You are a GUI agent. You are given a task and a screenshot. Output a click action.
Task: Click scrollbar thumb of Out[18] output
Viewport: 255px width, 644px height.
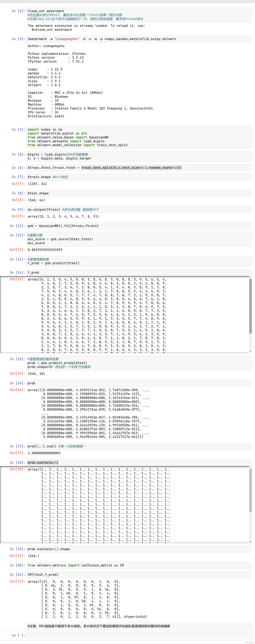[x=250, y=491]
